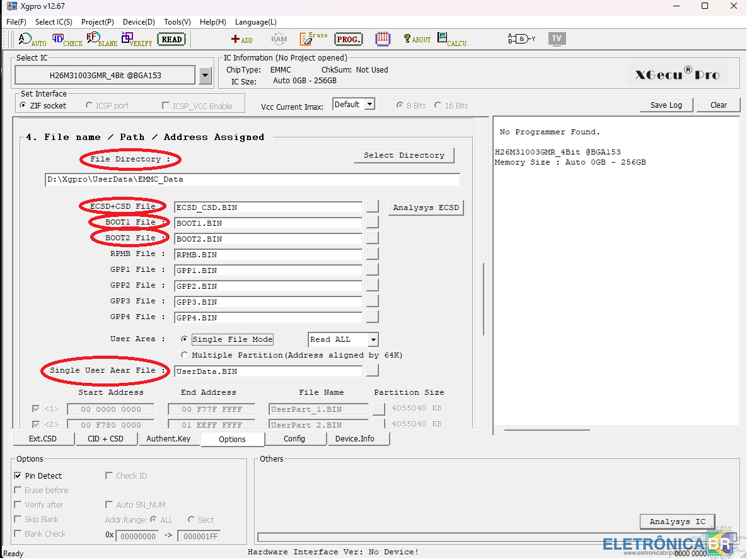Click the ABOUT toolbar icon

[x=417, y=39]
